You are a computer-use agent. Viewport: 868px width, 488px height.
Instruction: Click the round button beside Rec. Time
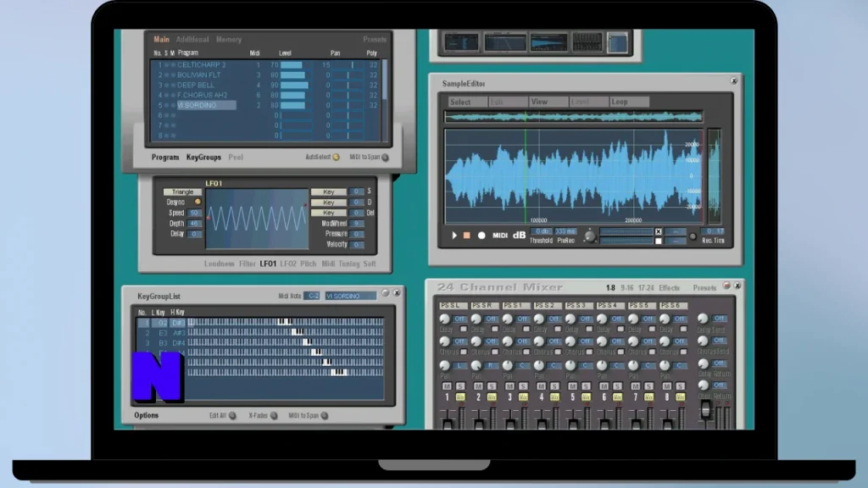tap(693, 236)
